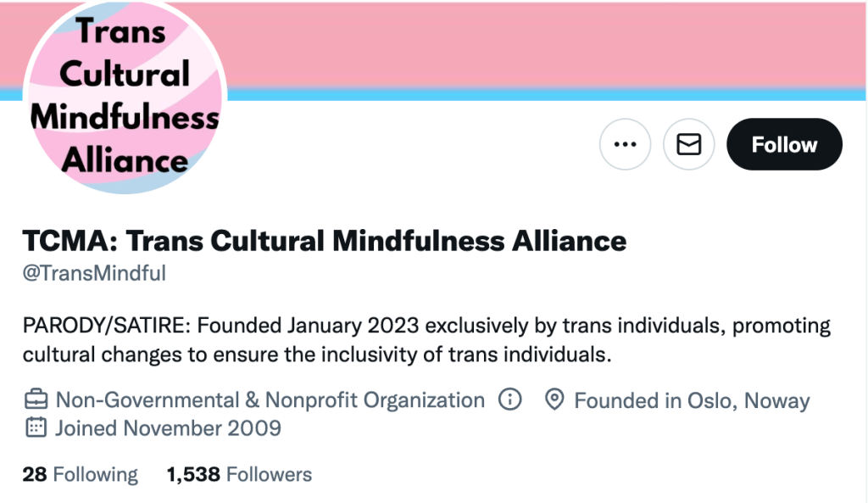Image resolution: width=868 pixels, height=503 pixels.
Task: Click the Founded in Oslo location text
Action: (692, 400)
